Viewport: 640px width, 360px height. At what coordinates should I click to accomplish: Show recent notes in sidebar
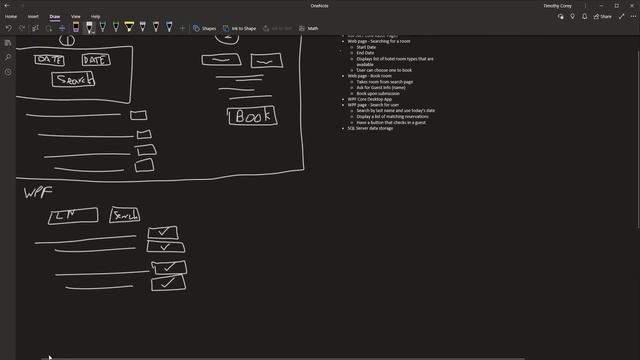tap(8, 72)
